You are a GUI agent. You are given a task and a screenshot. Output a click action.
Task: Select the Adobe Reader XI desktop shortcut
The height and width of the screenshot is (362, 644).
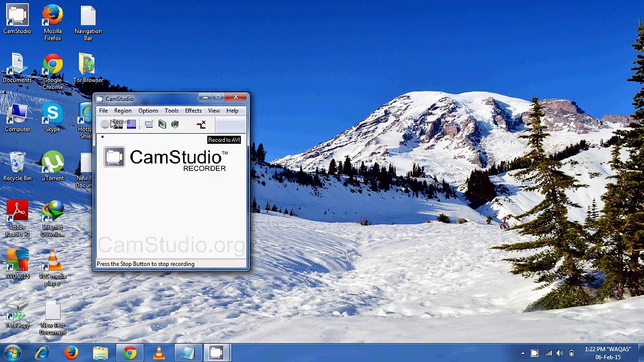click(x=17, y=219)
